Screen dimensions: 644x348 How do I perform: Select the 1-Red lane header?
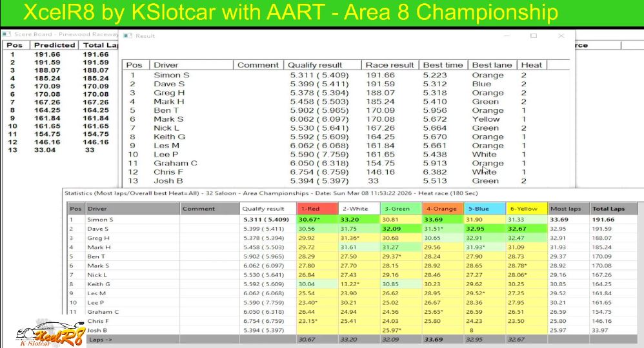click(x=317, y=209)
